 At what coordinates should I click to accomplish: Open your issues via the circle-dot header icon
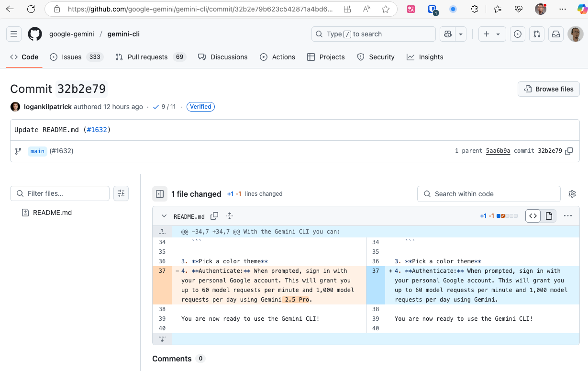(517, 34)
